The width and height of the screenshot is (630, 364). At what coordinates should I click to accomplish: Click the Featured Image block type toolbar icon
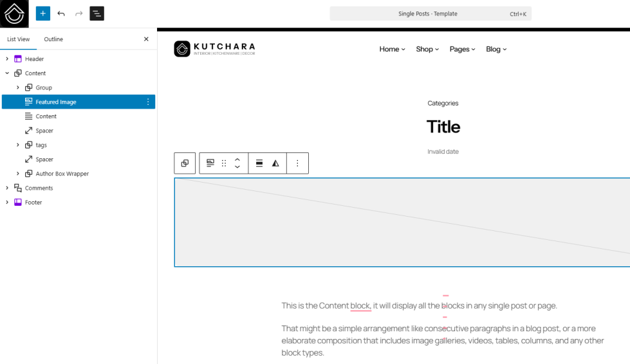tap(210, 163)
